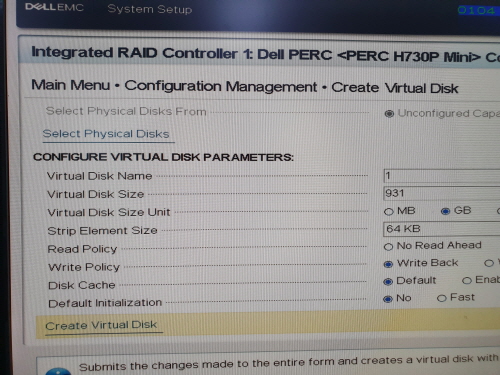Click the Virtual Disk Size field showing 931
This screenshot has height=375, width=500.
click(x=442, y=193)
